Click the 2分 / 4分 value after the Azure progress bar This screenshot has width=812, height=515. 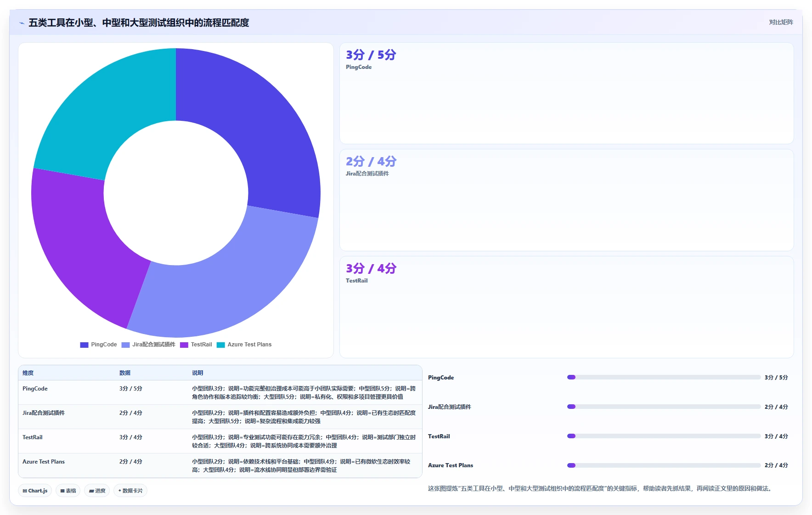[x=776, y=465]
